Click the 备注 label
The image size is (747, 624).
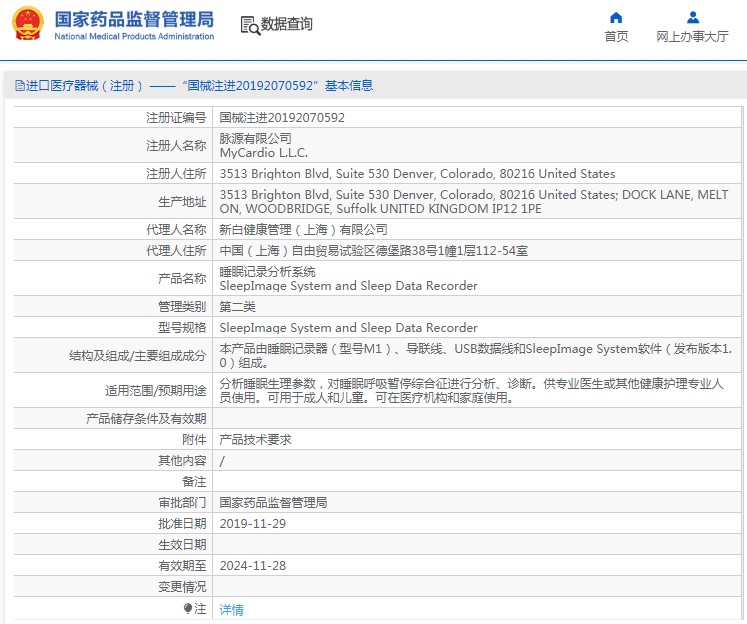click(x=194, y=482)
